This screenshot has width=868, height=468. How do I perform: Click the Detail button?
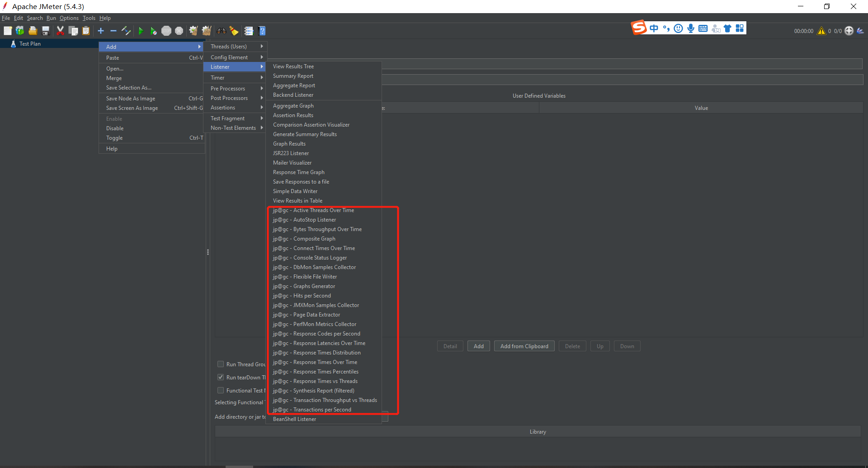(x=450, y=346)
